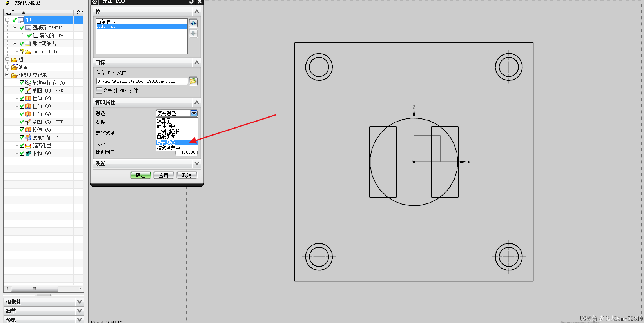Viewport: 644px width, 323px height.
Task: Click the 基准坐标系 (0) feature icon
Action: pyautogui.click(x=28, y=83)
